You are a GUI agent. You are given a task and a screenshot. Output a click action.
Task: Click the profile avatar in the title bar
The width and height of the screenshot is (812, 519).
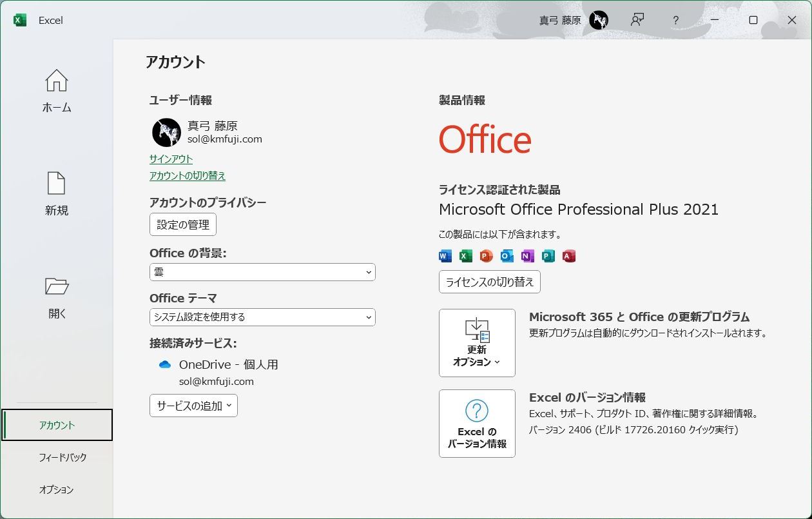coord(599,20)
